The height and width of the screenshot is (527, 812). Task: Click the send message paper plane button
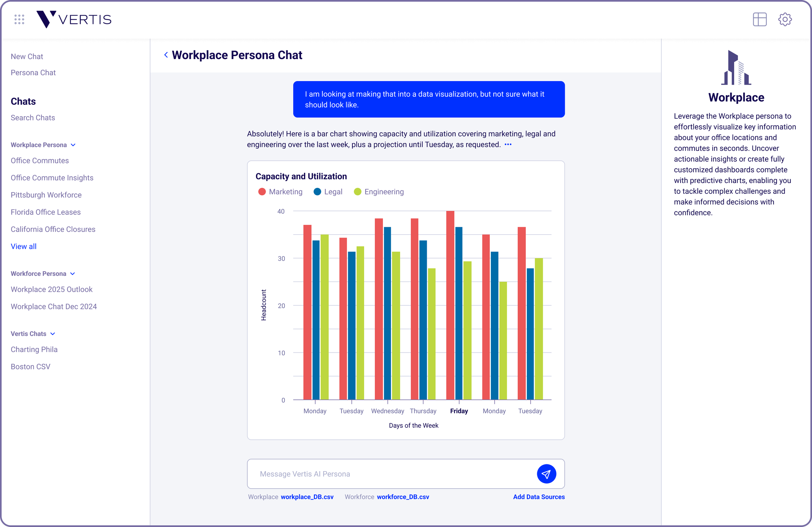546,474
